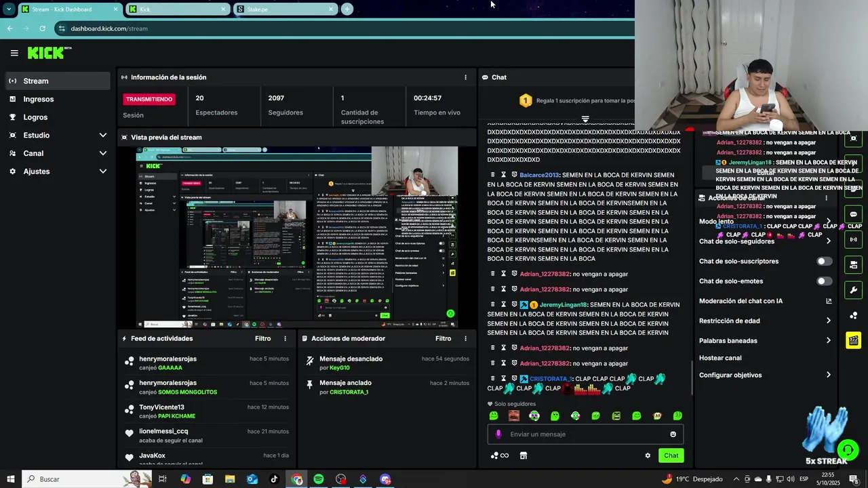Click the purple microphone icon in chat box
Viewport: 868px width, 488px height.
point(498,434)
